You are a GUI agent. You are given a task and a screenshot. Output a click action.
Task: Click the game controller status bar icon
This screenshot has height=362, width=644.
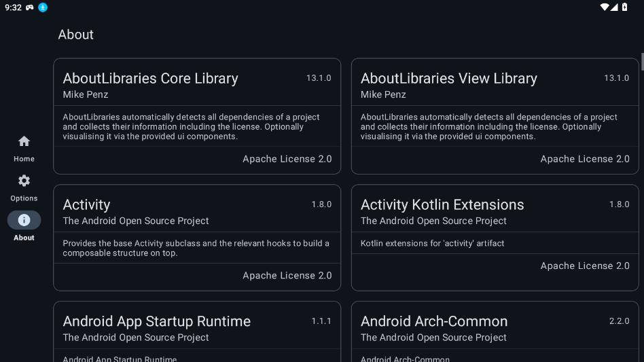click(x=30, y=7)
